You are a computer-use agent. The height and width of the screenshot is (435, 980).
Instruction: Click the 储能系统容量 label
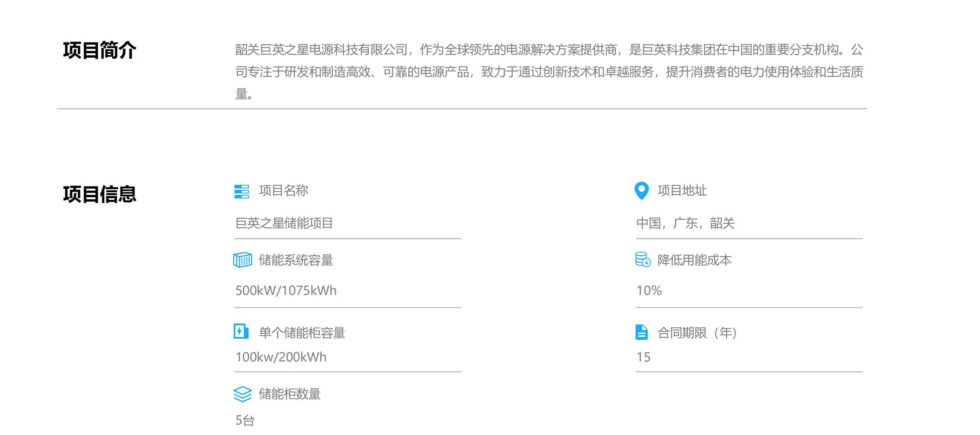(x=296, y=260)
